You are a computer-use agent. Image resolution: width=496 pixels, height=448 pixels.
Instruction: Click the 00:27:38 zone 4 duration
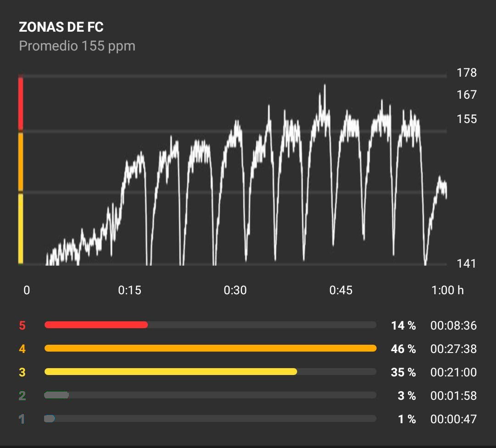(453, 349)
